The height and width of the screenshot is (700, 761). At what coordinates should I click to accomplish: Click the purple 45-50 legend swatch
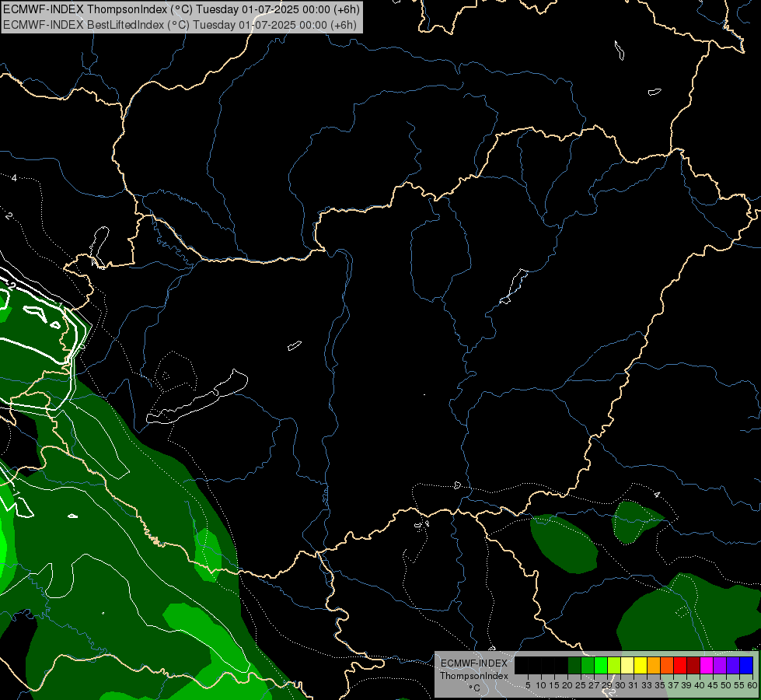pyautogui.click(x=721, y=665)
